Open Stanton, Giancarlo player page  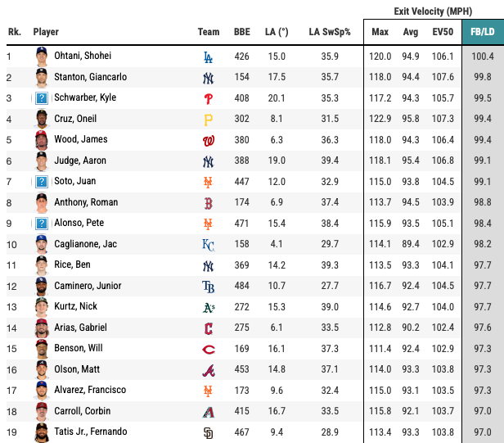coord(85,77)
